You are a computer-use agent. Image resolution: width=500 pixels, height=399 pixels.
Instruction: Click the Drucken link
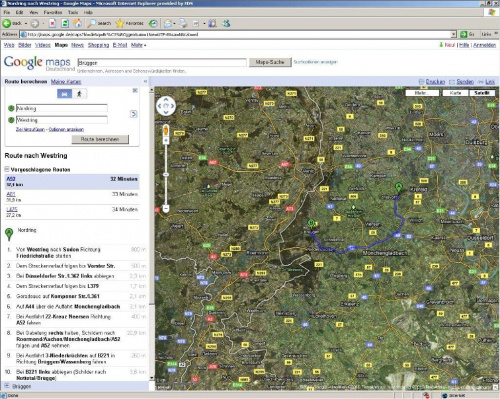pyautogui.click(x=435, y=82)
